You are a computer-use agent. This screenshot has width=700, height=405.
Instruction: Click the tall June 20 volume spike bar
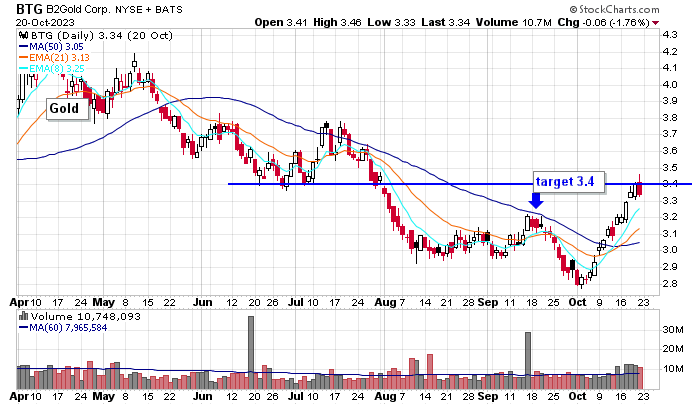point(251,352)
